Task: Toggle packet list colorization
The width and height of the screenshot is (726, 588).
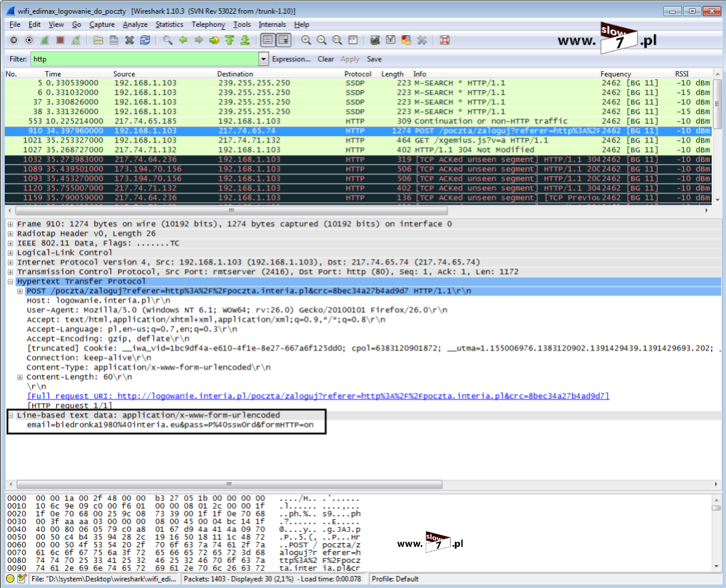Action: click(x=268, y=40)
